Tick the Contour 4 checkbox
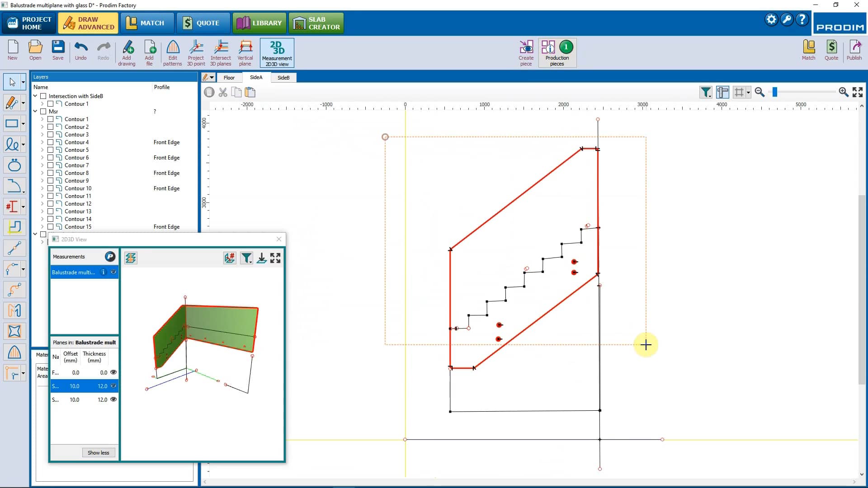The image size is (868, 488). (51, 142)
